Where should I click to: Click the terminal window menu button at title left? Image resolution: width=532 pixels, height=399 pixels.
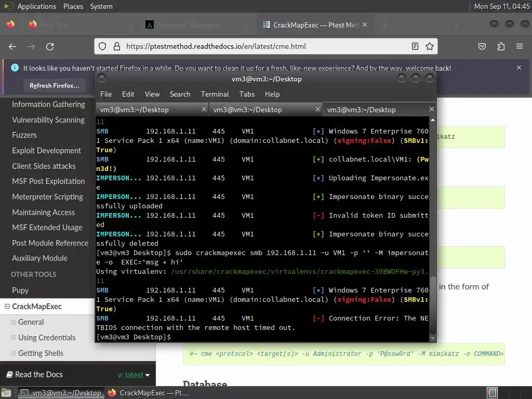(x=102, y=78)
